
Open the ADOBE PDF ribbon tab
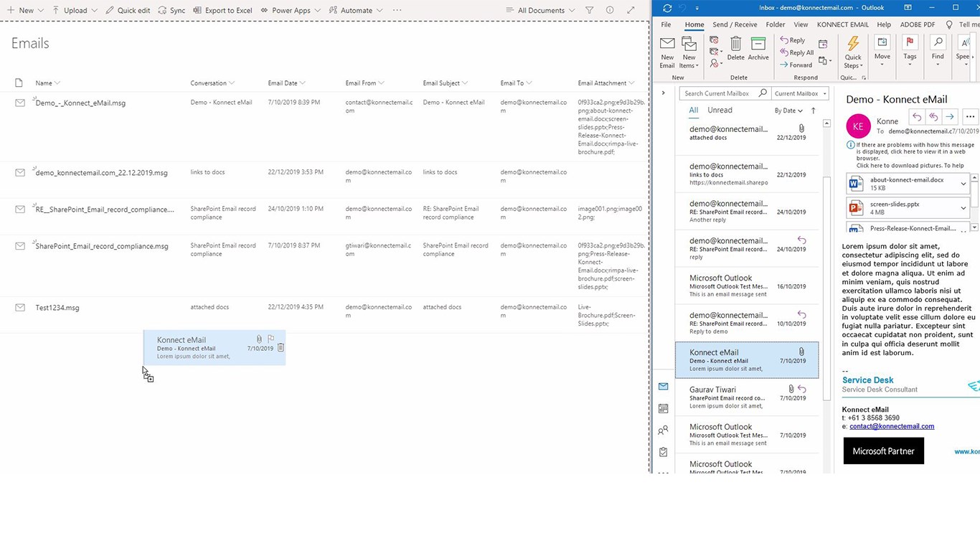pos(918,24)
